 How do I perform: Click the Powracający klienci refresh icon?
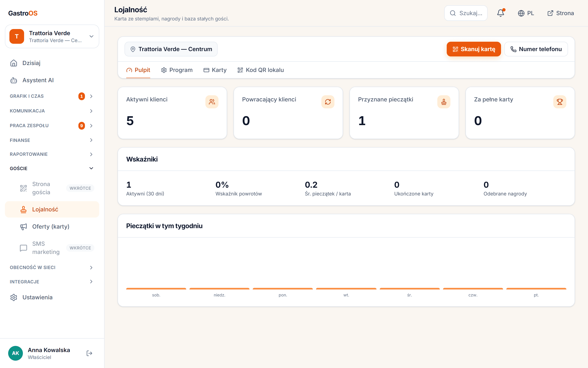pos(328,102)
